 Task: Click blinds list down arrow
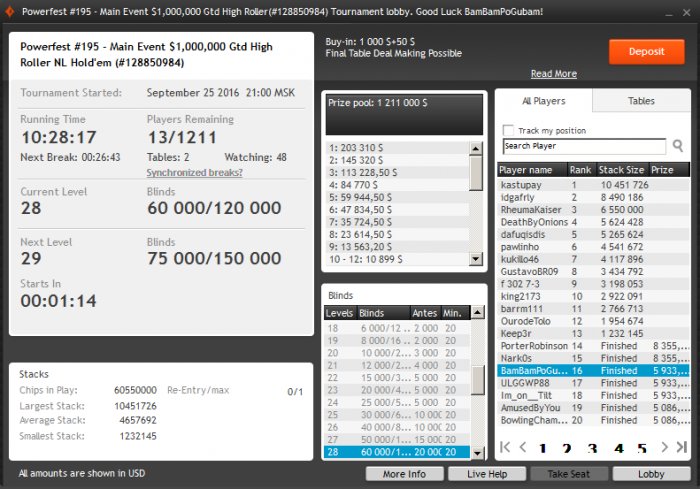tap(478, 453)
